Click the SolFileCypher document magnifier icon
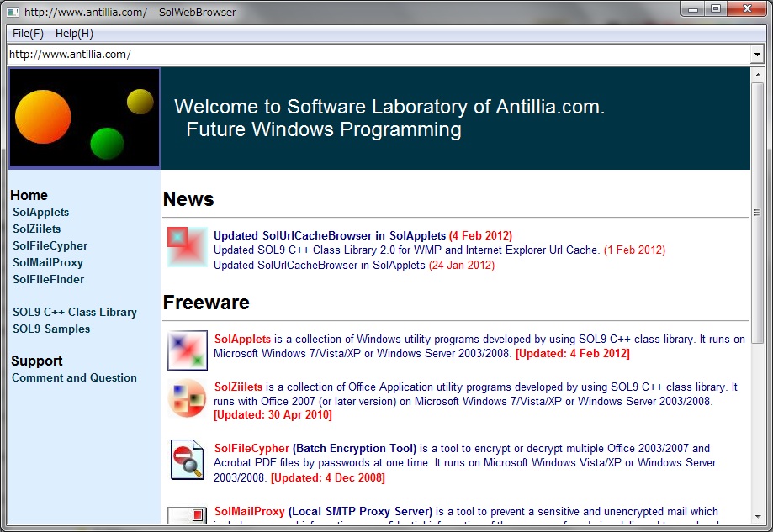The image size is (773, 532). point(188,460)
